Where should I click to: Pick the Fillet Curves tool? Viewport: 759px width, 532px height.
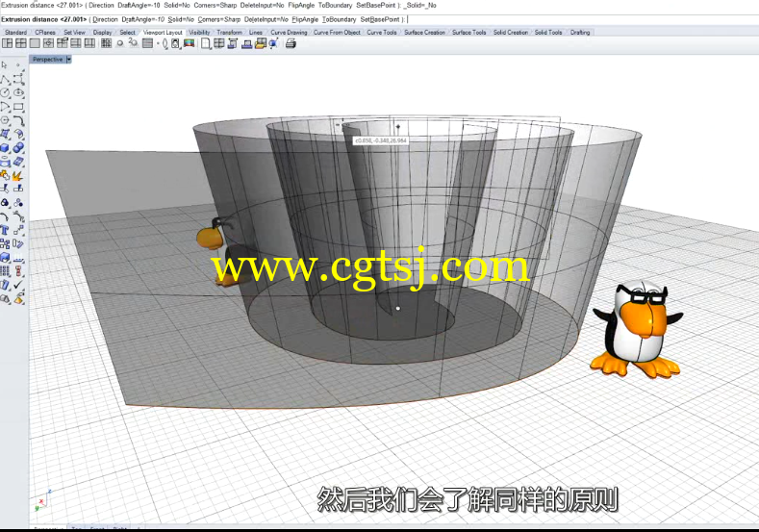tap(18, 120)
